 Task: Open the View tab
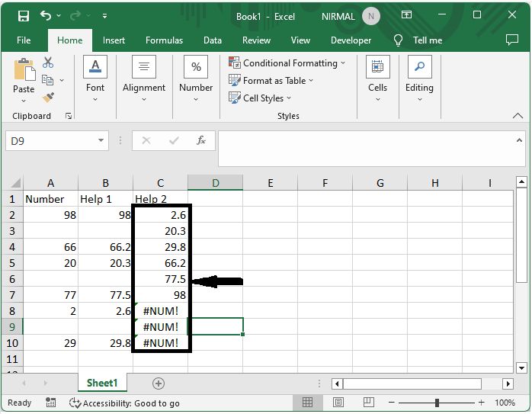coord(300,40)
